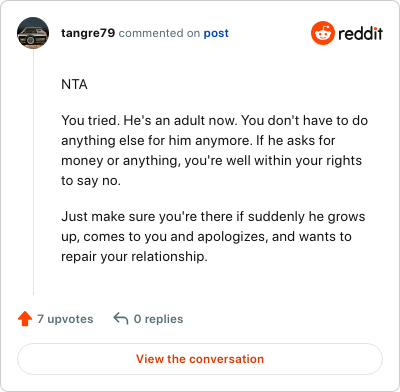
Task: Click the line starting "You tried."
Action: tap(215, 120)
